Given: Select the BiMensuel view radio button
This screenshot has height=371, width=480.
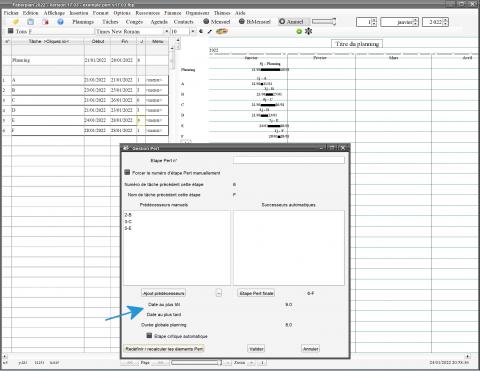Looking at the screenshot, I should point(242,21).
